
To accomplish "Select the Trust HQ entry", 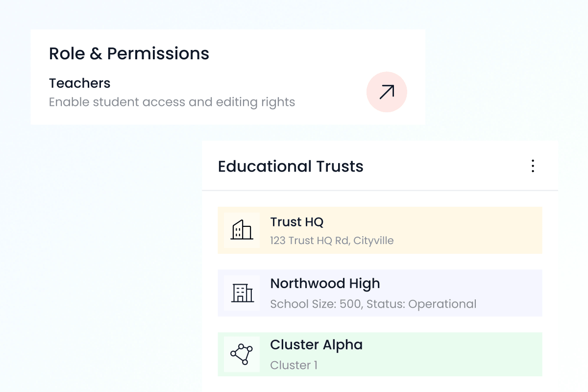I will coord(380,230).
